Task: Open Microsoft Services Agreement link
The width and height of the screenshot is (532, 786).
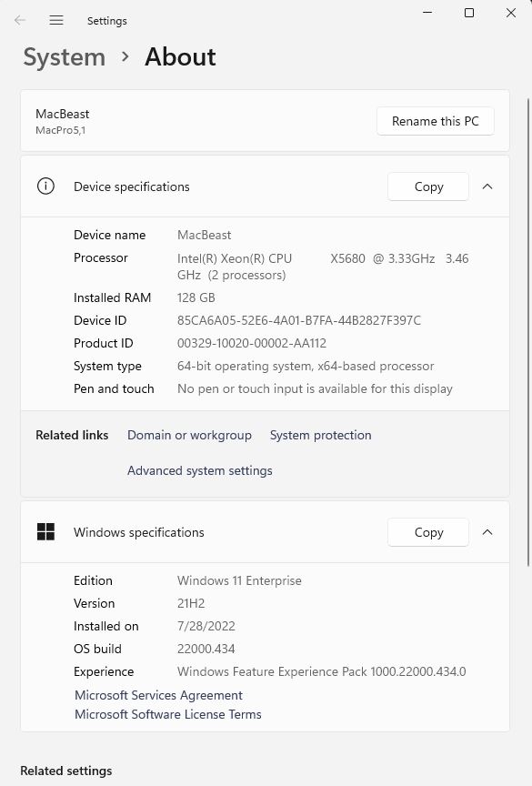Action: point(158,695)
